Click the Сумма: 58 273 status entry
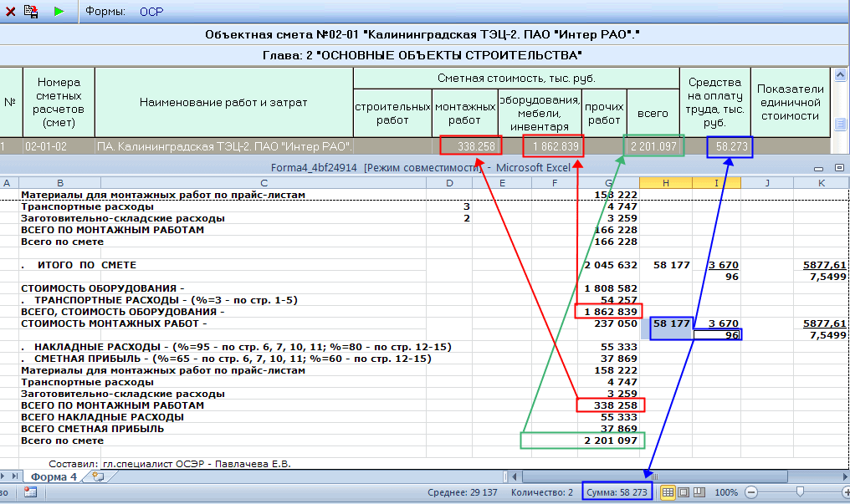850x504 pixels. [617, 492]
